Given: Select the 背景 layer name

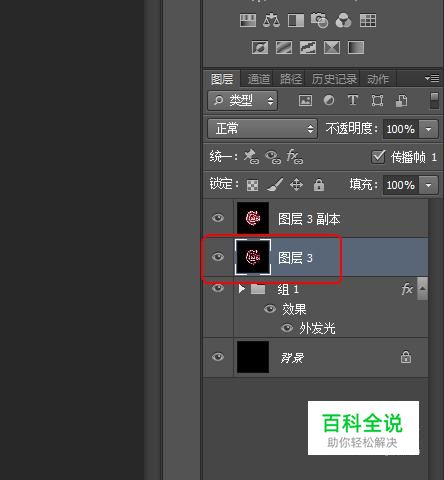Looking at the screenshot, I should (292, 358).
